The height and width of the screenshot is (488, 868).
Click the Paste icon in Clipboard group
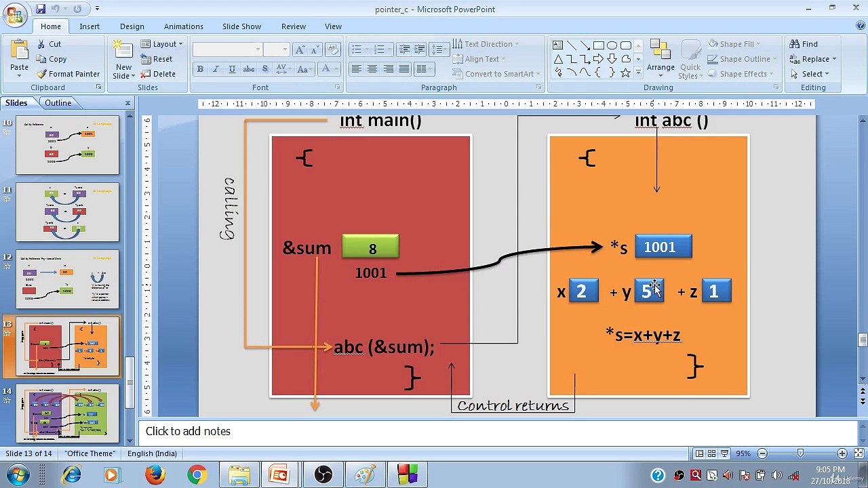(19, 51)
